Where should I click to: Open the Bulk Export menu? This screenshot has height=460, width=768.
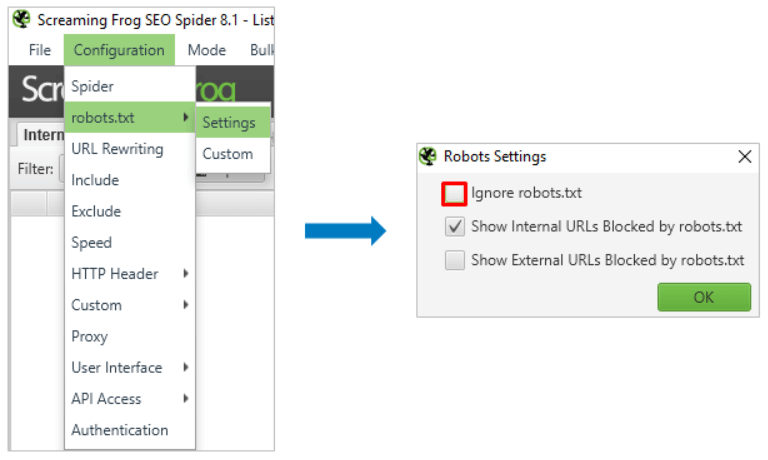[x=262, y=50]
